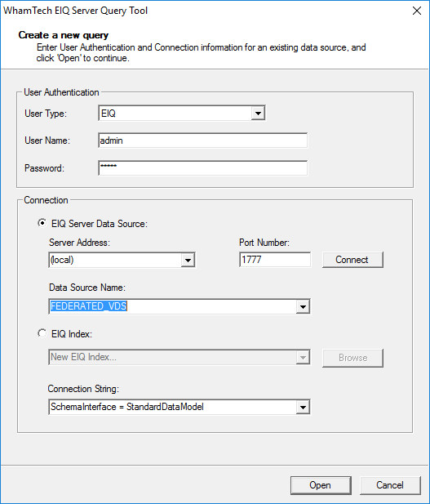The height and width of the screenshot is (504, 430).
Task: Click the User Name input field
Action: pyautogui.click(x=203, y=140)
